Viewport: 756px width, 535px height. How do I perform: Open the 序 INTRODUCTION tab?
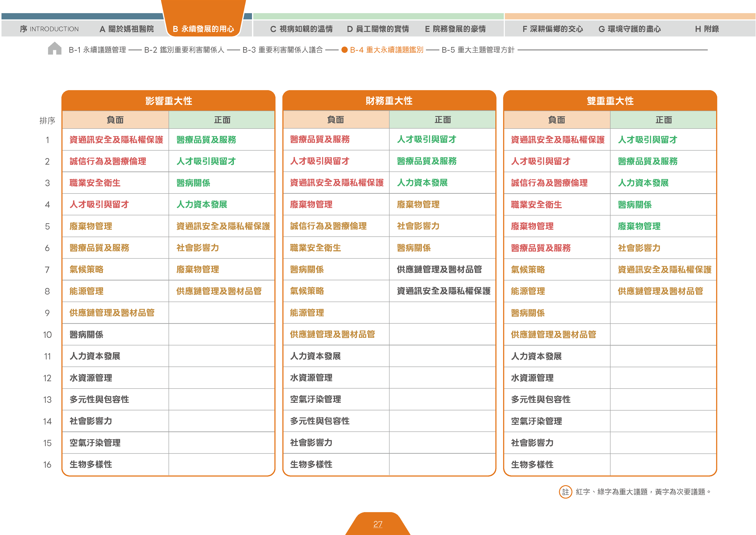click(x=49, y=29)
